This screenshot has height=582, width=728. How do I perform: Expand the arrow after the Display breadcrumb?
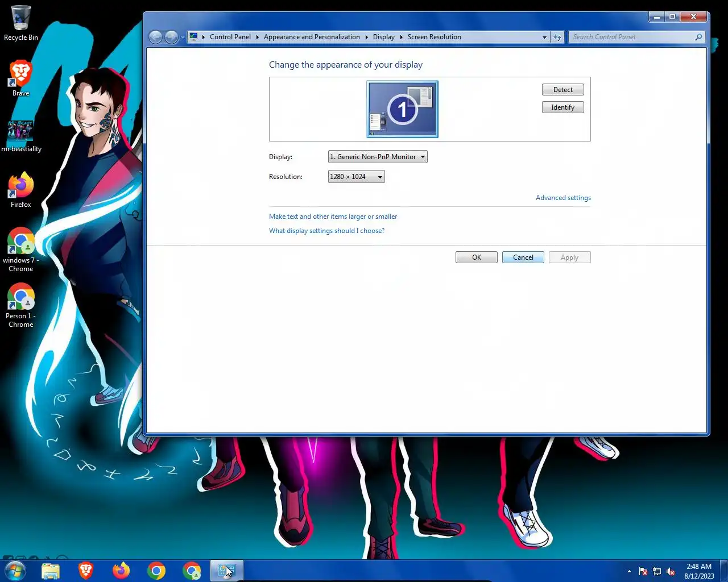(x=401, y=37)
